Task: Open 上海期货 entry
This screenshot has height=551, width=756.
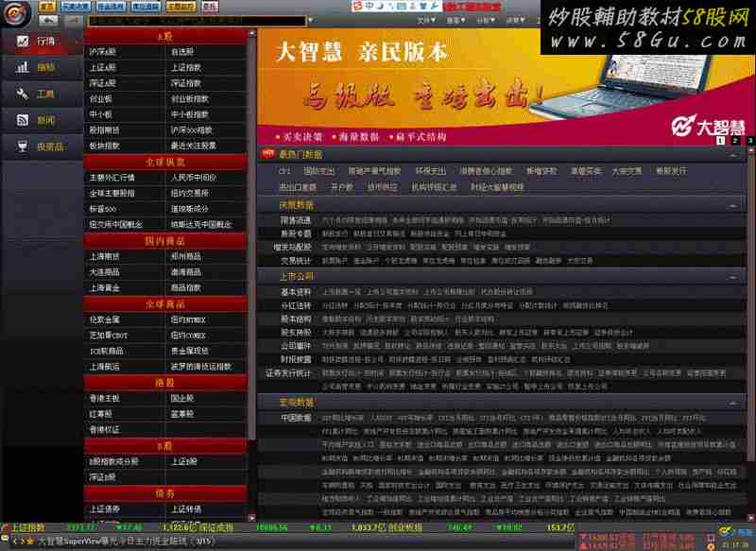Action: pos(104,256)
